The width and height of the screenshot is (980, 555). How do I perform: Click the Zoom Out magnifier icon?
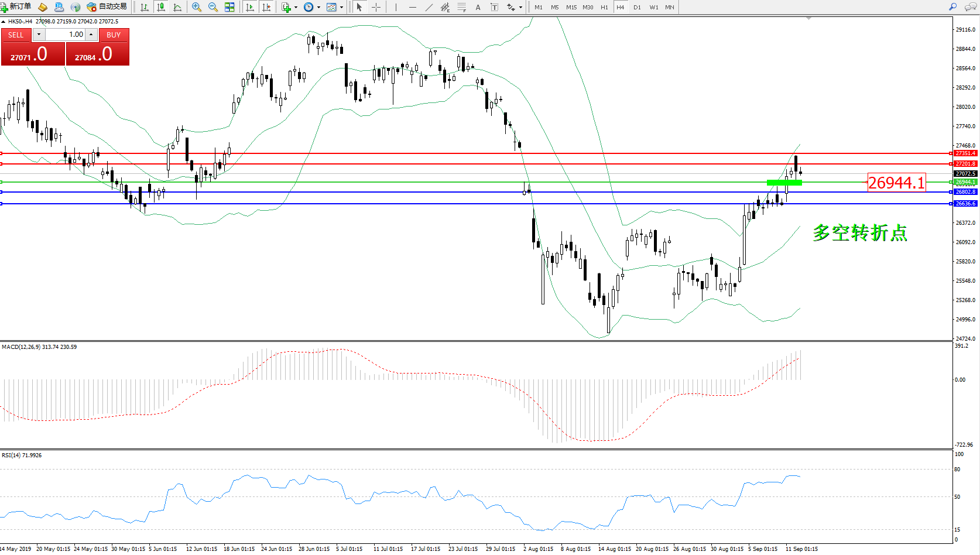click(x=213, y=7)
